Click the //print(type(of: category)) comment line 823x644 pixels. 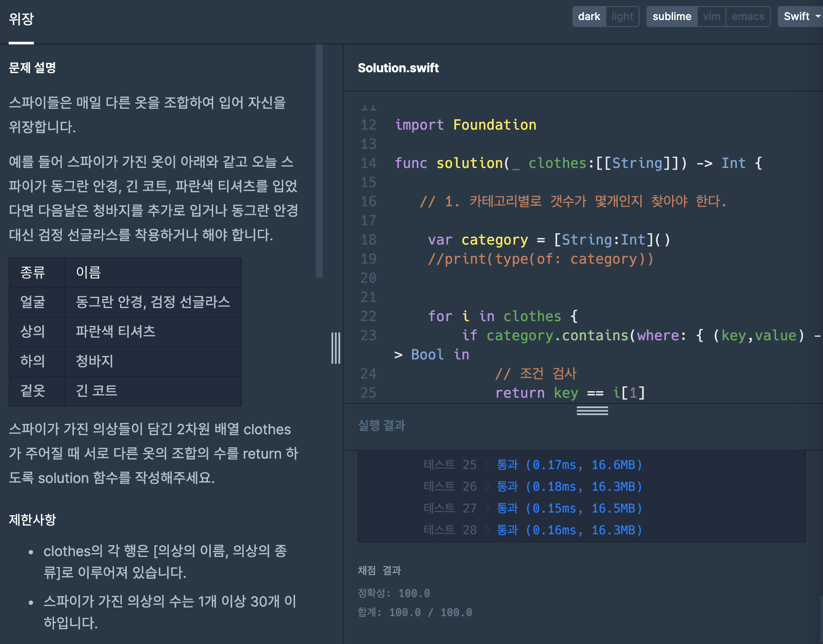point(541,259)
